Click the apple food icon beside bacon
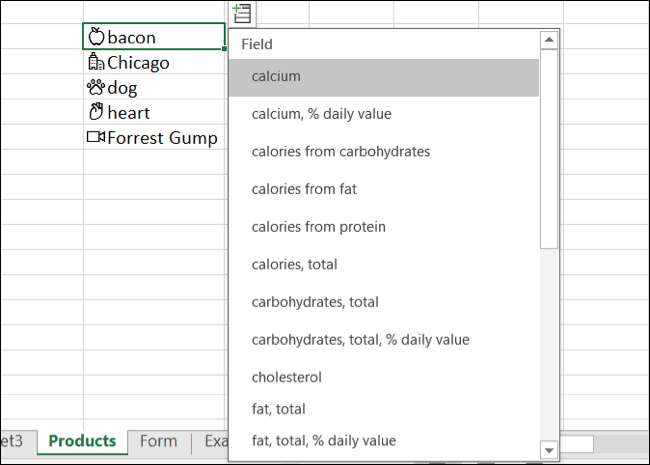Screen dimensions: 650x465 [x=97, y=37]
